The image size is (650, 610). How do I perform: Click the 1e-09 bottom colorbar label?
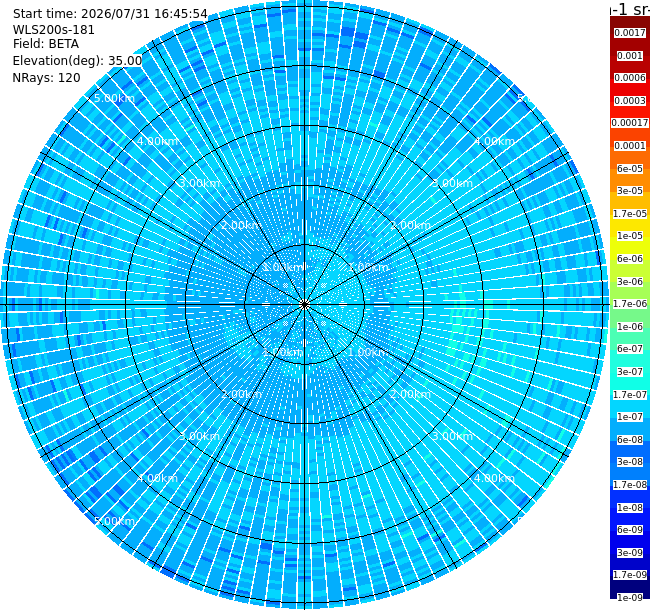click(630, 598)
